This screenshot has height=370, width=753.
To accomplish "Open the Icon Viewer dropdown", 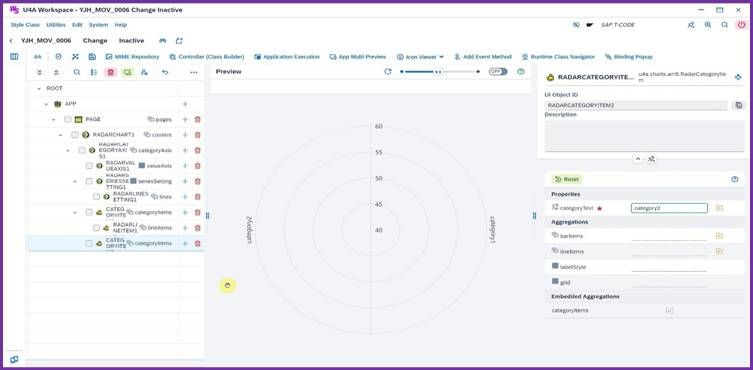I will coord(420,57).
